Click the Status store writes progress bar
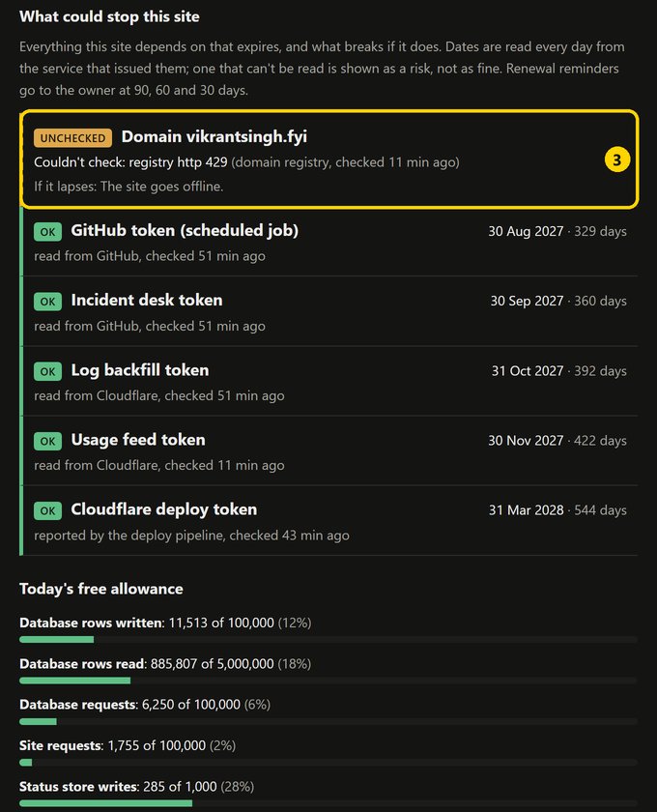 (328, 803)
